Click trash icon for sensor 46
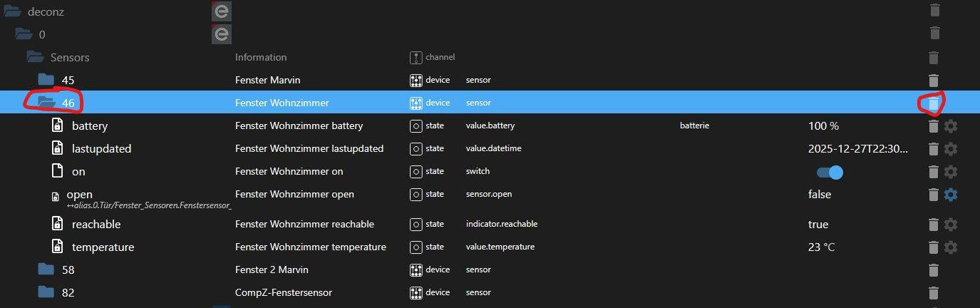Image resolution: width=980 pixels, height=308 pixels. pyautogui.click(x=934, y=103)
